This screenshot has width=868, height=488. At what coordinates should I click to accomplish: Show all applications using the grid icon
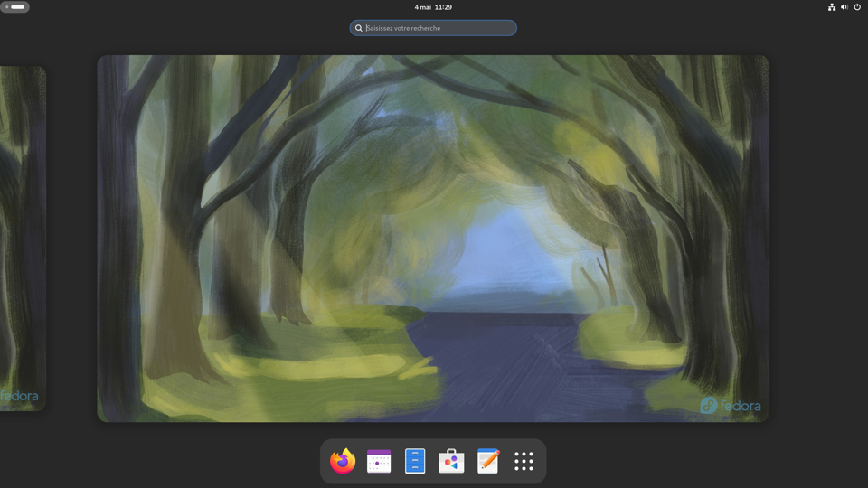pyautogui.click(x=524, y=461)
